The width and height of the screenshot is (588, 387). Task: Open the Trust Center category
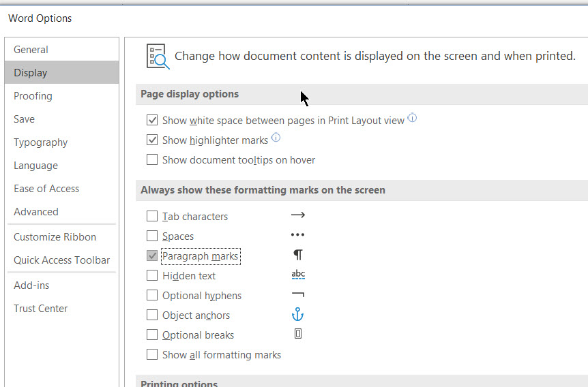point(62,309)
